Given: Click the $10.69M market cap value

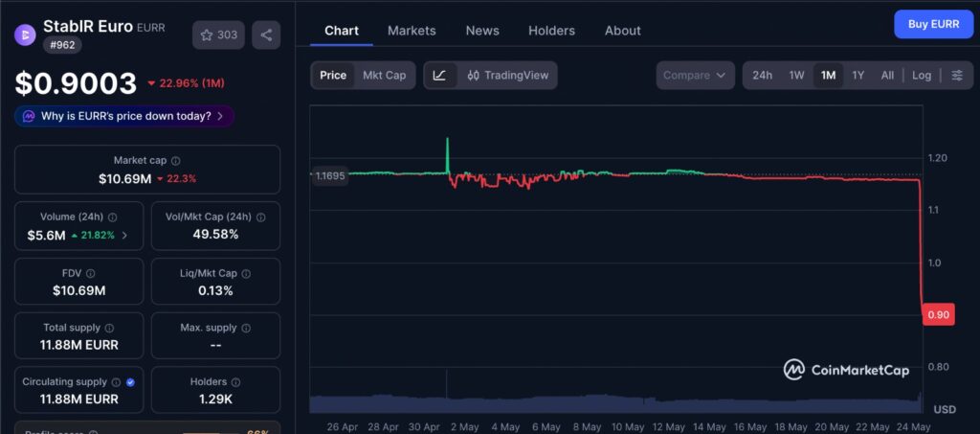Looking at the screenshot, I should [x=125, y=179].
